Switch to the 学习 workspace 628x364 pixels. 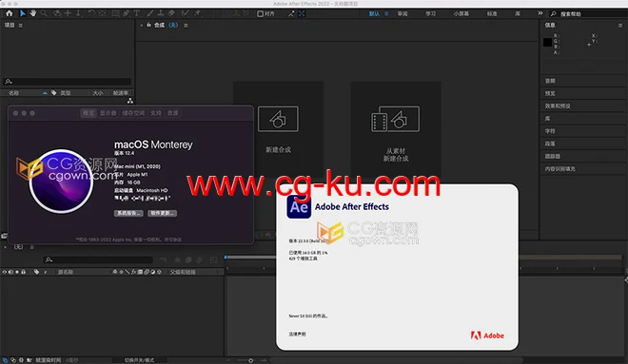point(430,13)
